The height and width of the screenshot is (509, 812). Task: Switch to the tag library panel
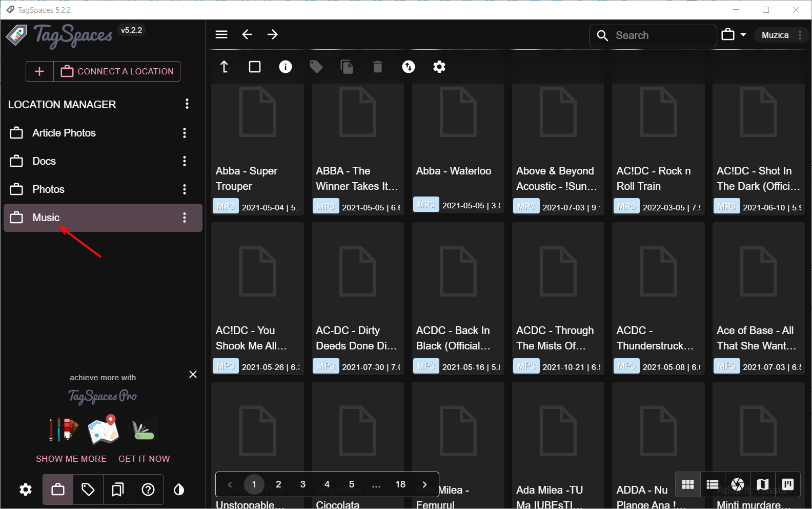tap(88, 490)
